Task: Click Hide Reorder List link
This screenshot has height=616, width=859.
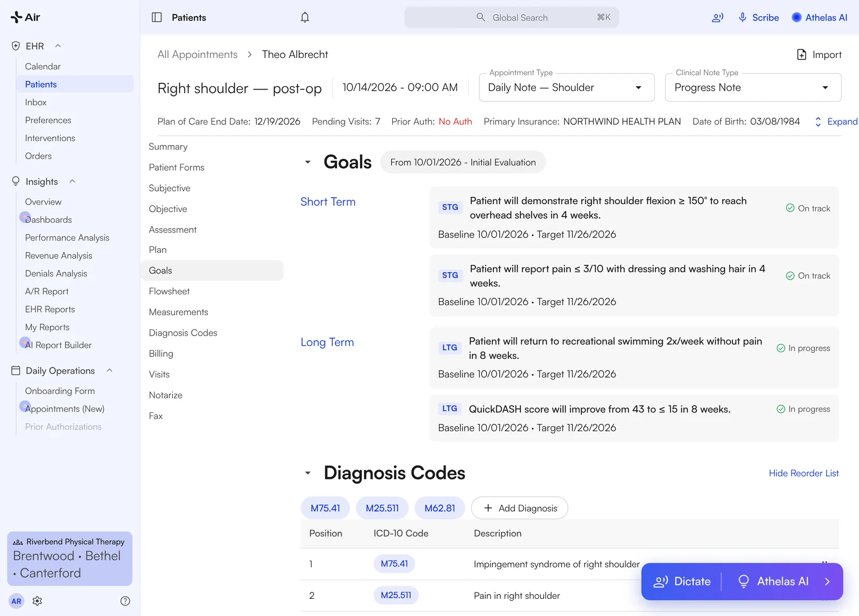Action: pos(804,473)
